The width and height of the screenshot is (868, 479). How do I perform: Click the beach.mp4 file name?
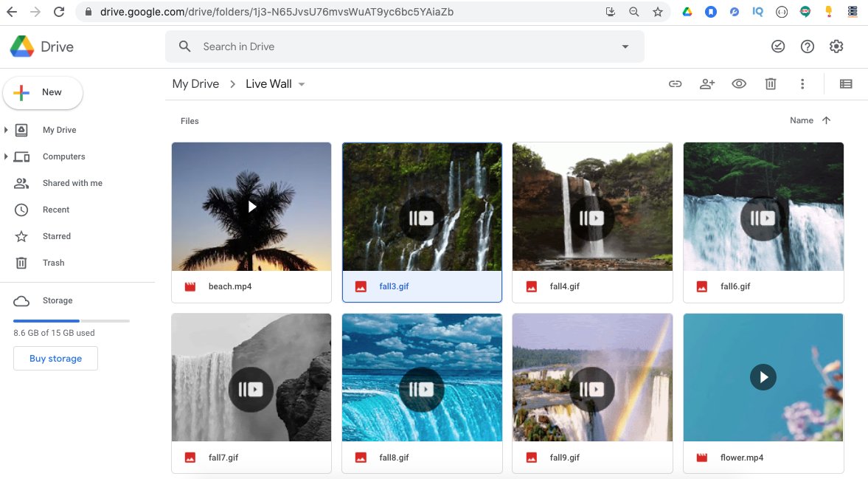230,286
